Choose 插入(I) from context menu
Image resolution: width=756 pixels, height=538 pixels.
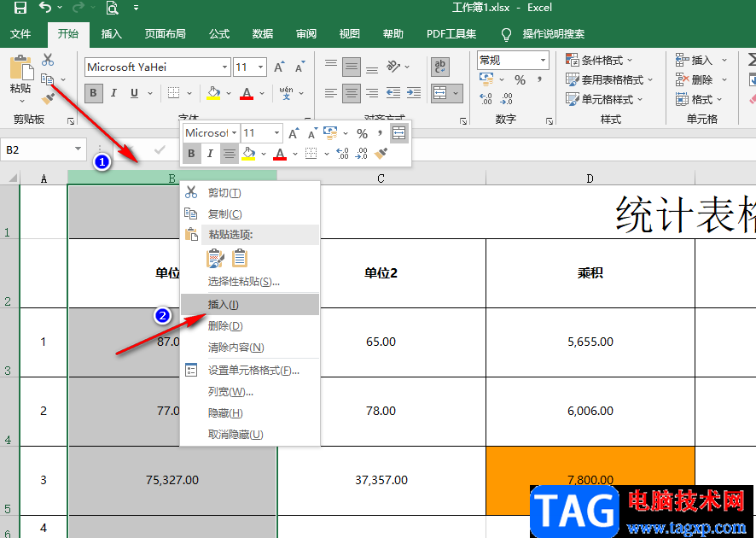pyautogui.click(x=250, y=305)
